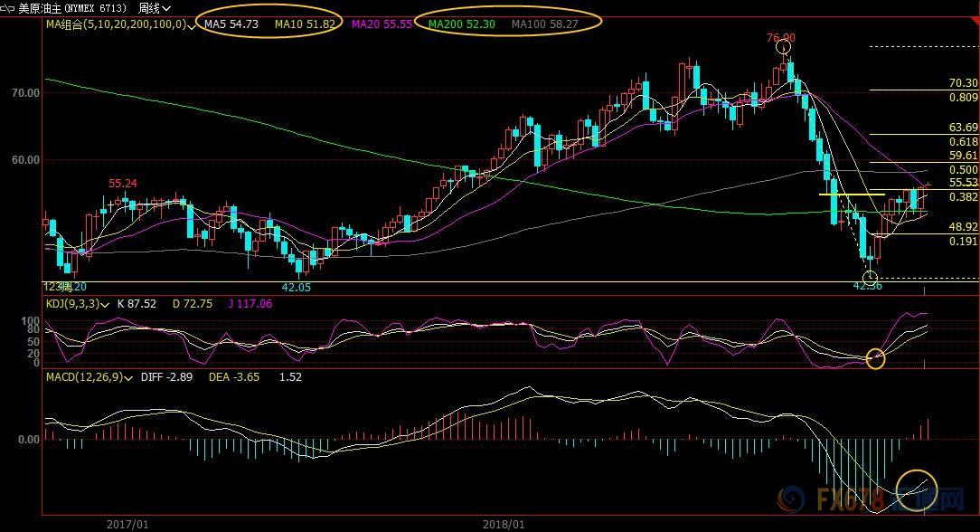Click the 55.24 high price label

coord(123,184)
